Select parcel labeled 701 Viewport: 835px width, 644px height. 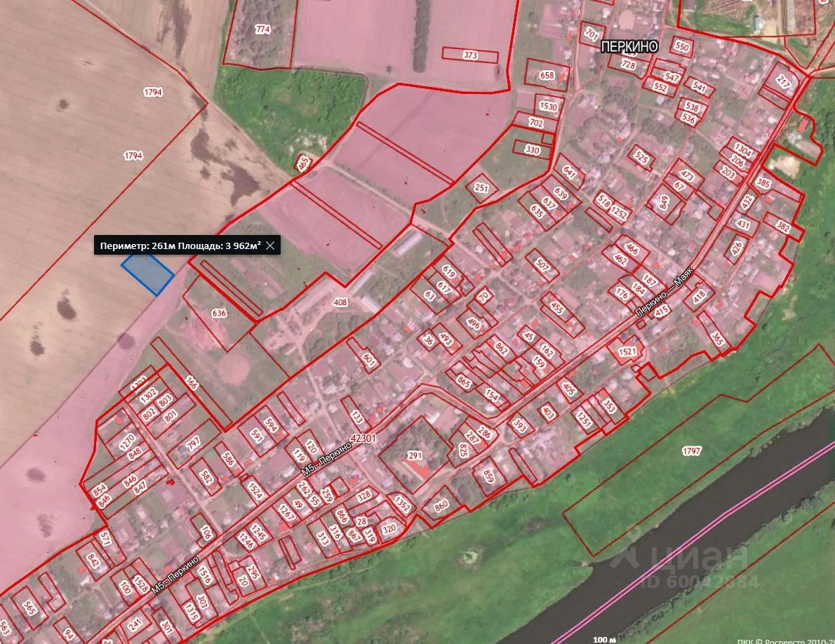coord(592,34)
